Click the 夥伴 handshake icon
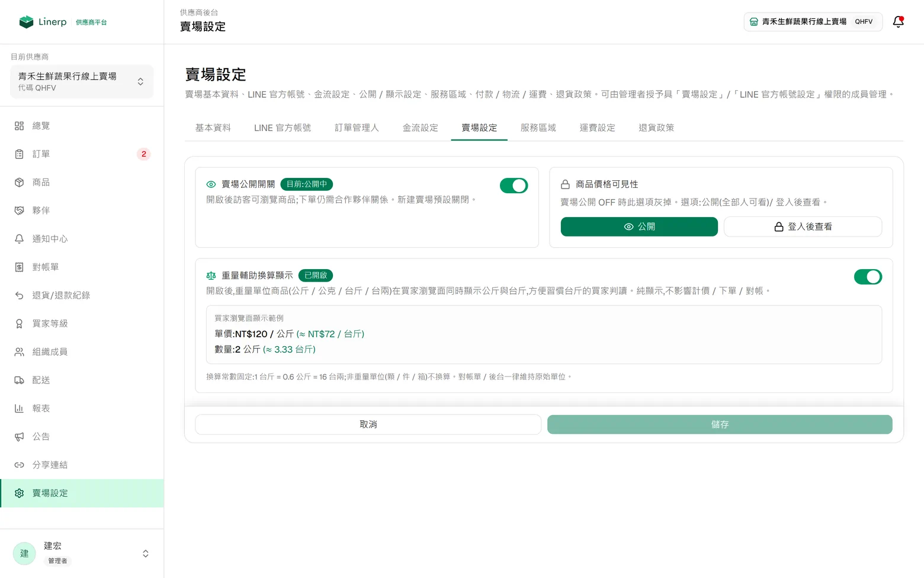The image size is (924, 578). click(19, 210)
